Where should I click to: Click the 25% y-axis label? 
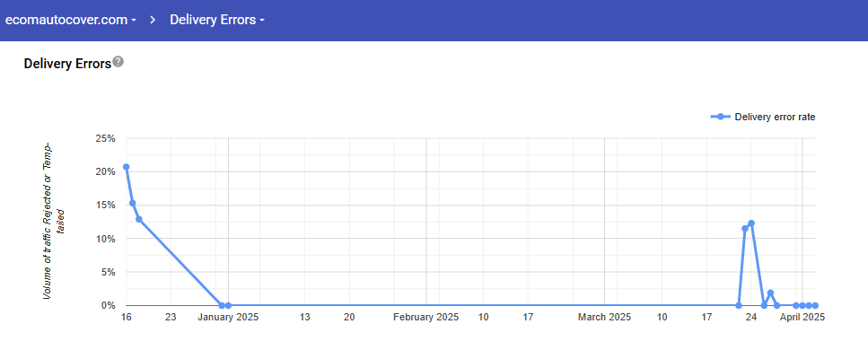pyautogui.click(x=104, y=138)
